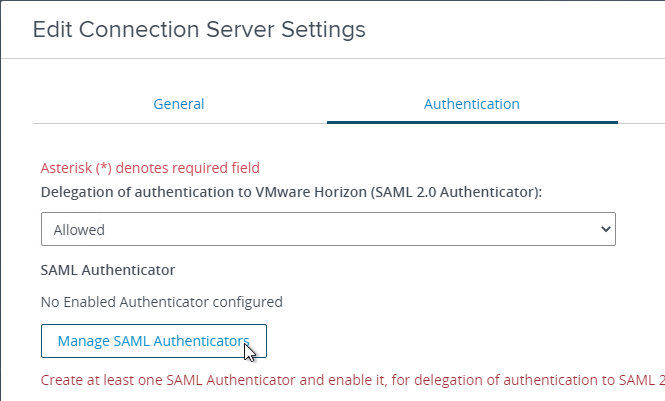Viewport: 665px width, 401px height.
Task: Click the words VMware Horizon in the delegation label
Action: coord(311,192)
